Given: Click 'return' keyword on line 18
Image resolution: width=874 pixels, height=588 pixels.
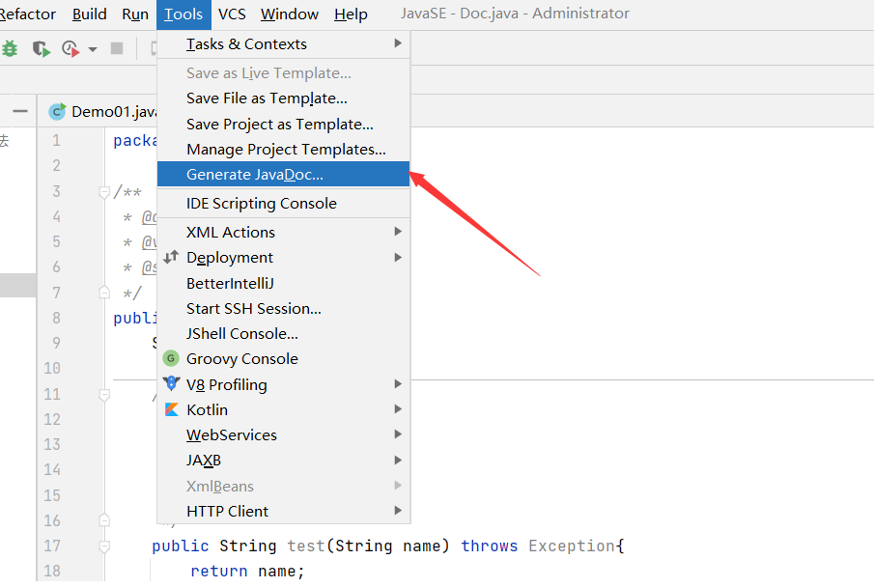Looking at the screenshot, I should pos(219,572).
